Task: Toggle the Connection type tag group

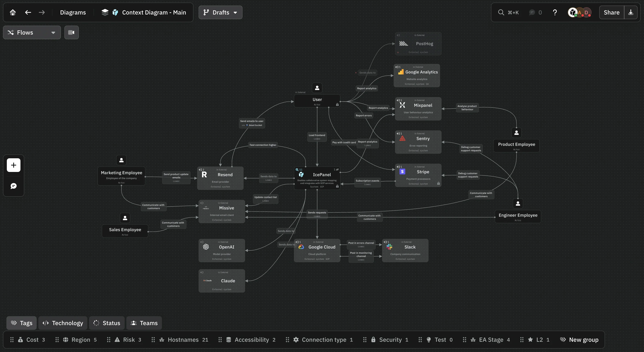Action: click(x=323, y=339)
